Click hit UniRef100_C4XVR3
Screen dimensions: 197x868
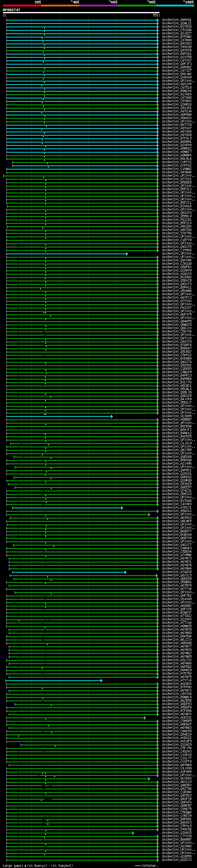point(177,504)
